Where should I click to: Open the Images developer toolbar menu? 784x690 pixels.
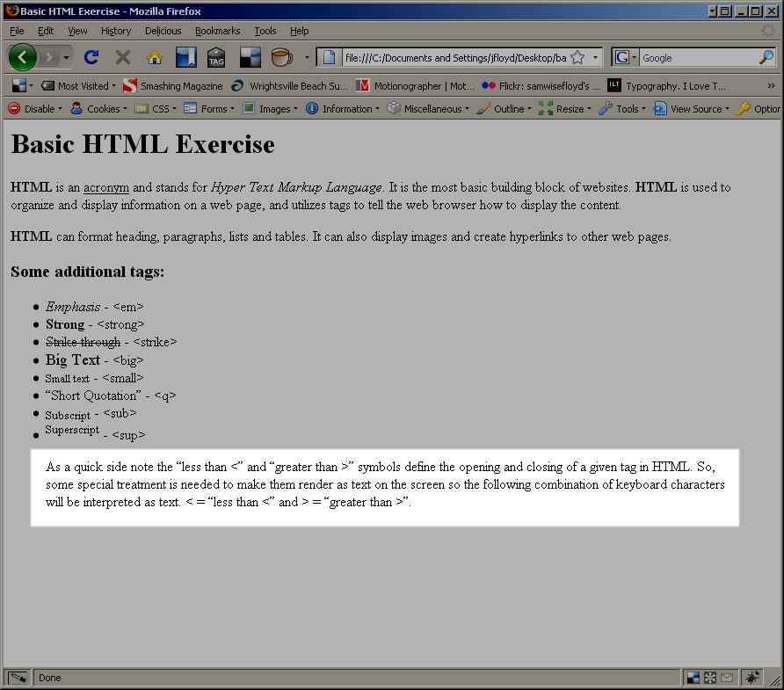(x=270, y=108)
